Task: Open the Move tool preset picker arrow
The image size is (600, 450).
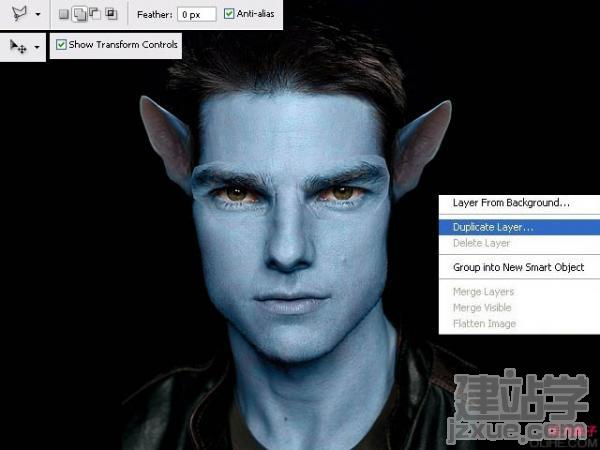Action: [x=37, y=47]
